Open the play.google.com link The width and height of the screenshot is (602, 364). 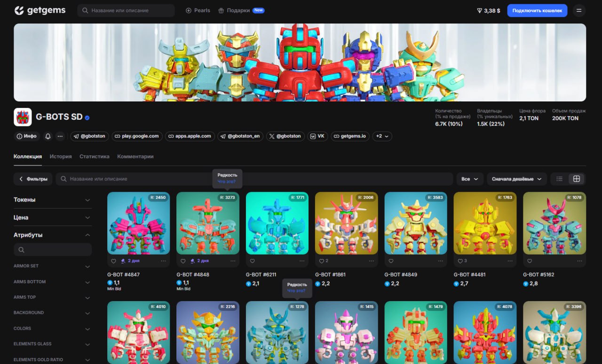137,136
